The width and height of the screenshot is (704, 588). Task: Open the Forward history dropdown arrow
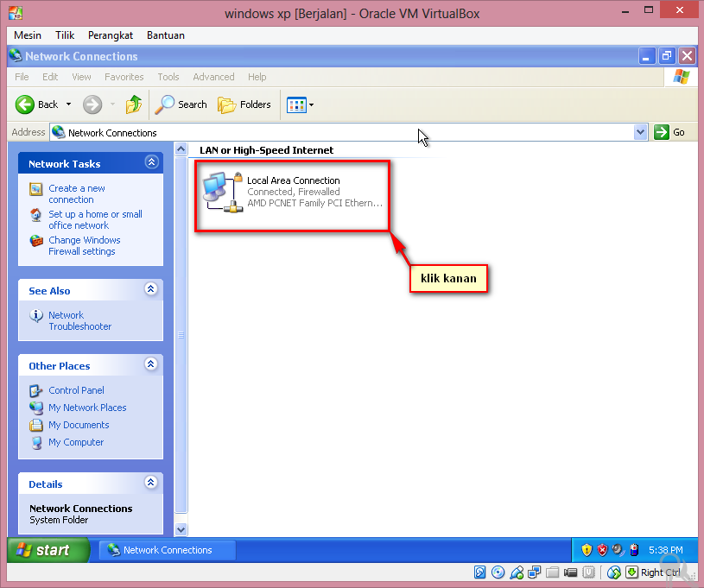pos(112,104)
